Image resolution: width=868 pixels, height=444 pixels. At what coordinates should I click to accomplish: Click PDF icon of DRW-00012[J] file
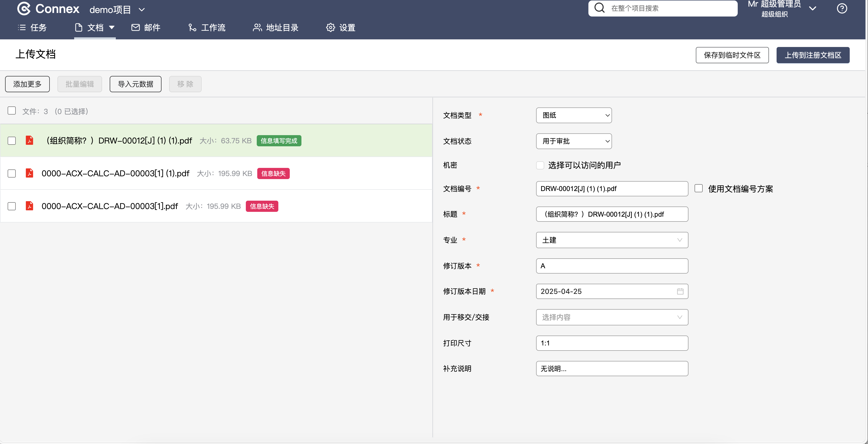coord(30,140)
